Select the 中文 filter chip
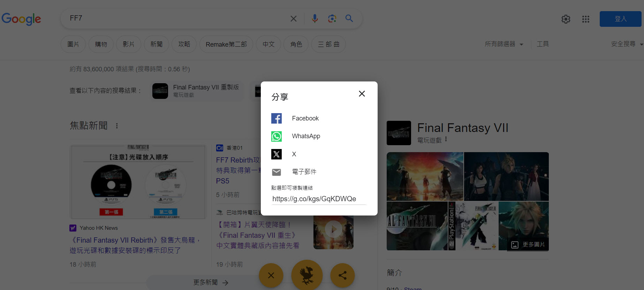 coord(268,44)
